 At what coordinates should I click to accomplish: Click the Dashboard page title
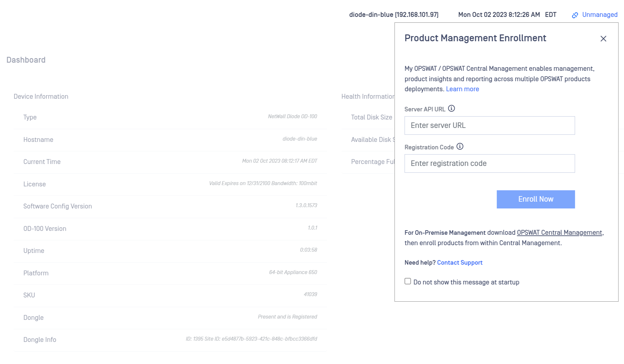[26, 60]
